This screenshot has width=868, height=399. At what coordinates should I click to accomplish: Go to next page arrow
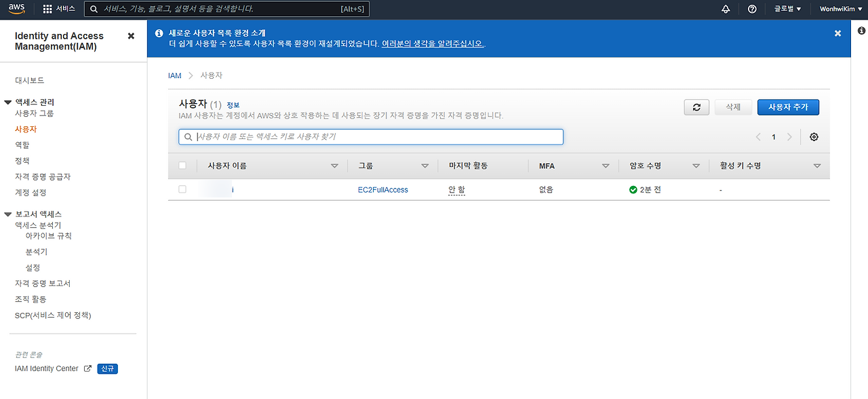point(789,137)
